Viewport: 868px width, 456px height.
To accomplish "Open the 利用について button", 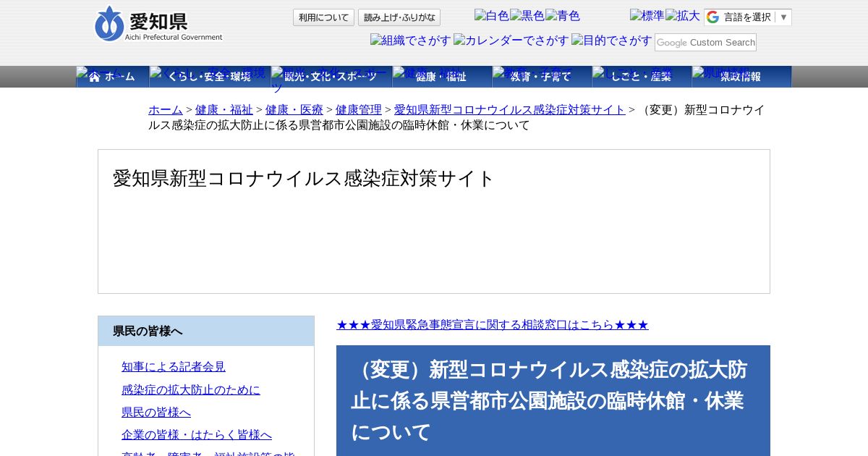I will coord(323,17).
